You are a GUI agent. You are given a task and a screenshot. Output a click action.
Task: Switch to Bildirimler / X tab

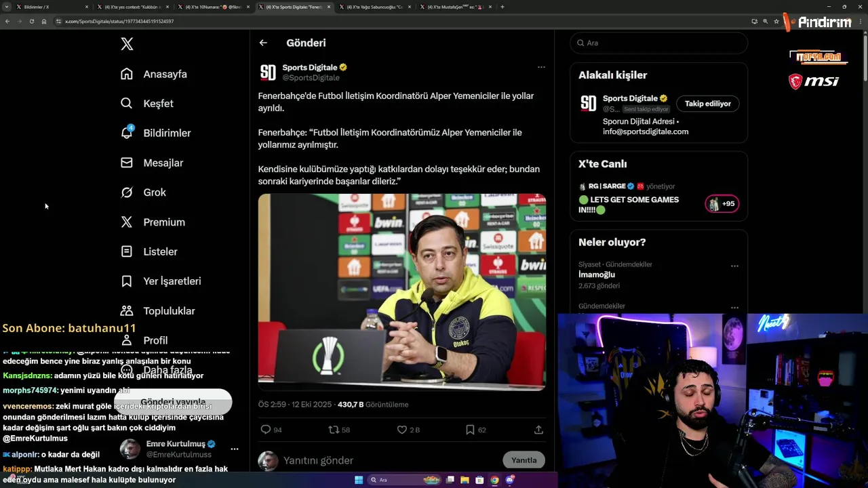point(53,7)
